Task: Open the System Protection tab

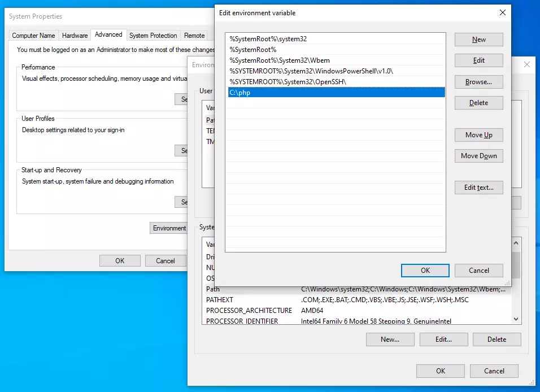Action: coord(153,35)
